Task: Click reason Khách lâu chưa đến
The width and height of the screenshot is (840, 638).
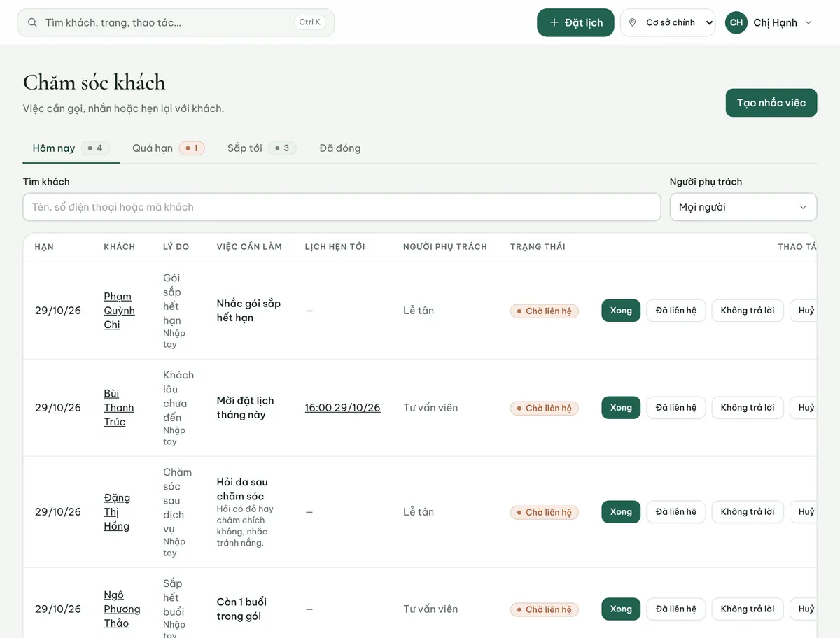Action: click(x=178, y=396)
